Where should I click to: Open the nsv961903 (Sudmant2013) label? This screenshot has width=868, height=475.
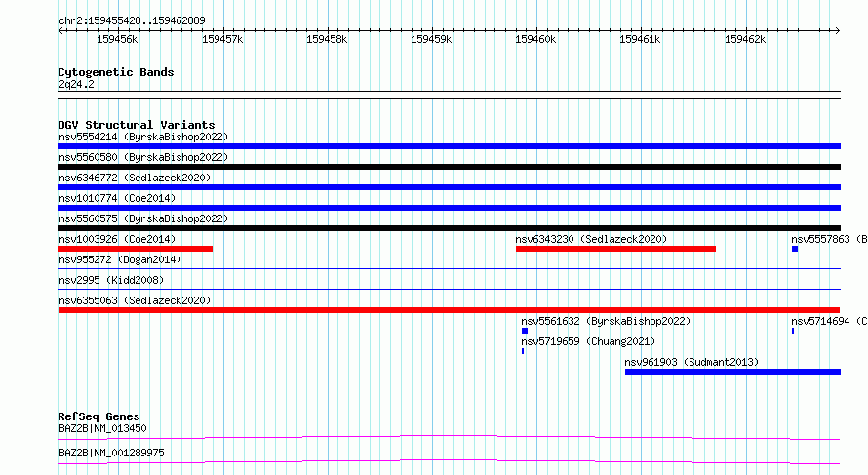coord(691,362)
